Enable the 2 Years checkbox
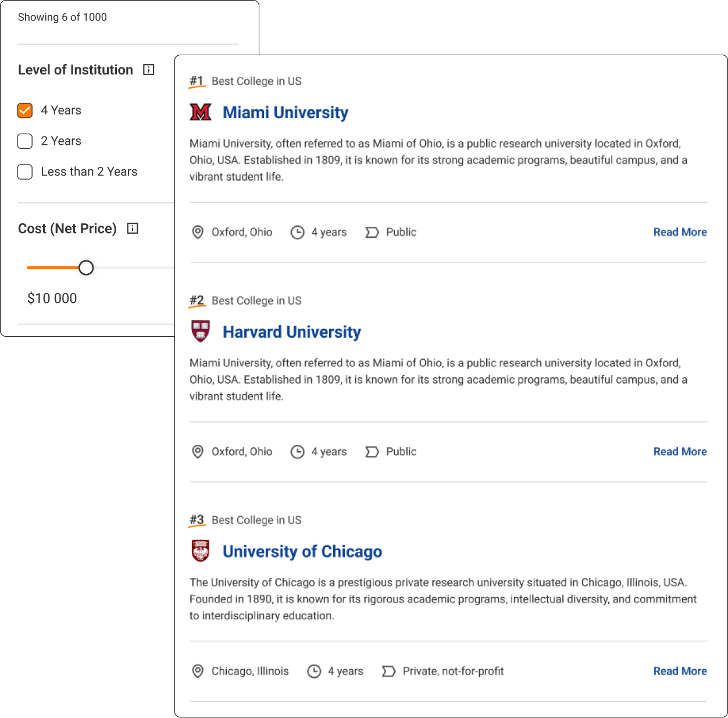728x718 pixels. click(25, 141)
